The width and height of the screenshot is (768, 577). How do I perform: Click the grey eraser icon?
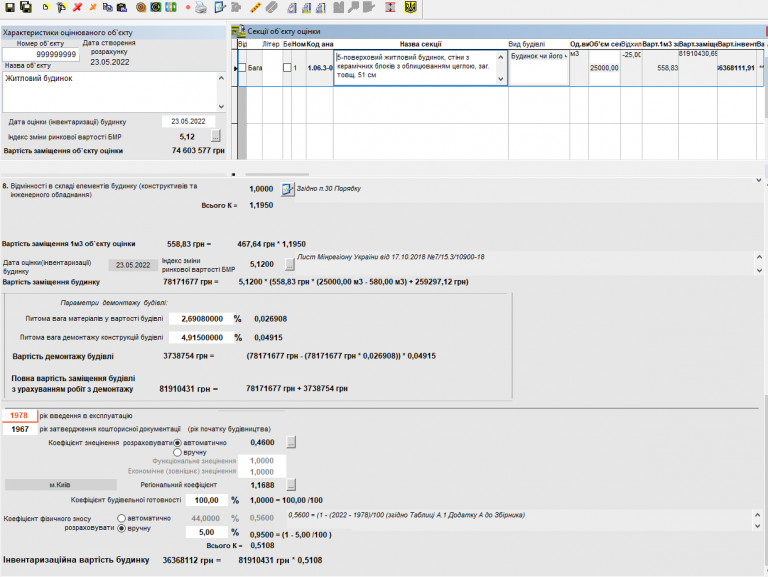tap(271, 7)
